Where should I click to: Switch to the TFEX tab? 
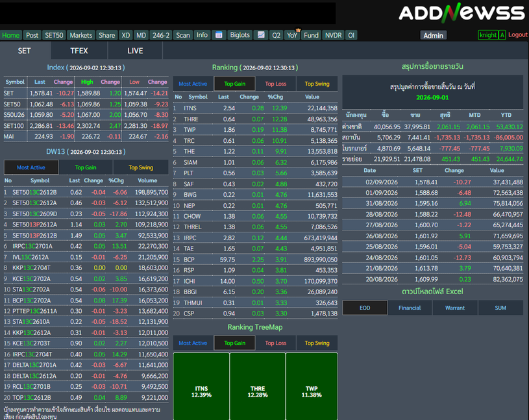pyautogui.click(x=79, y=51)
